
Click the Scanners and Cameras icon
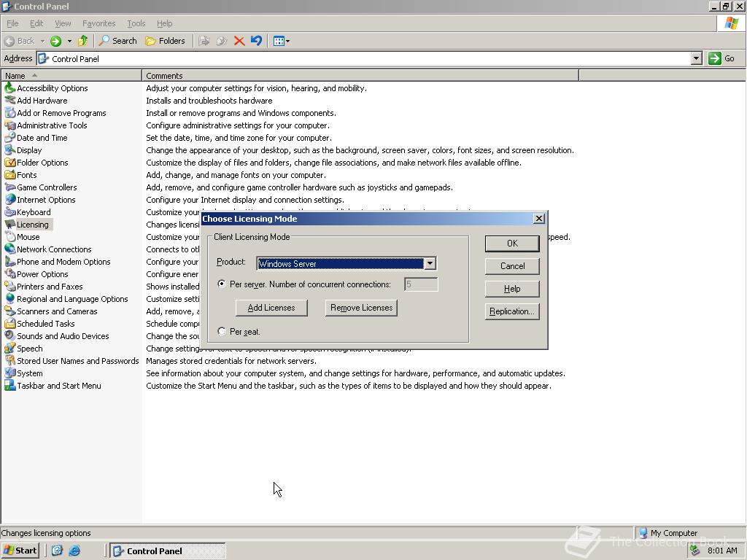[x=9, y=311]
